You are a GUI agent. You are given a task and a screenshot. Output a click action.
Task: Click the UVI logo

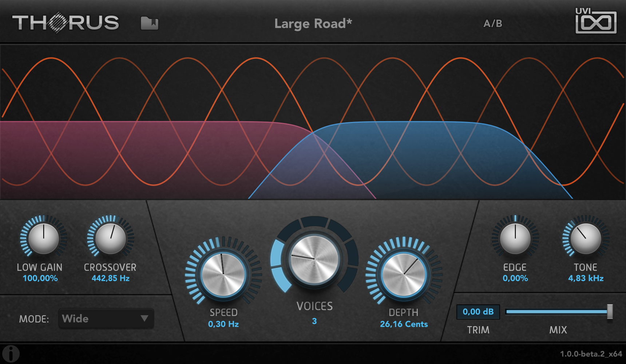596,21
